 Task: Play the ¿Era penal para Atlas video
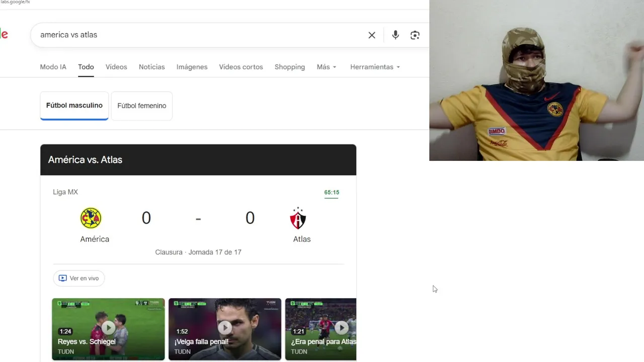click(x=321, y=329)
